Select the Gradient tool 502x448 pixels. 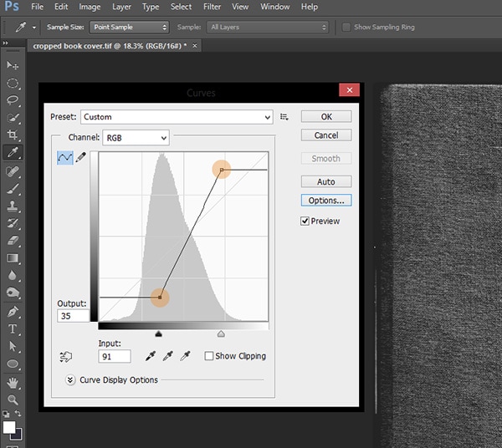[x=13, y=258]
